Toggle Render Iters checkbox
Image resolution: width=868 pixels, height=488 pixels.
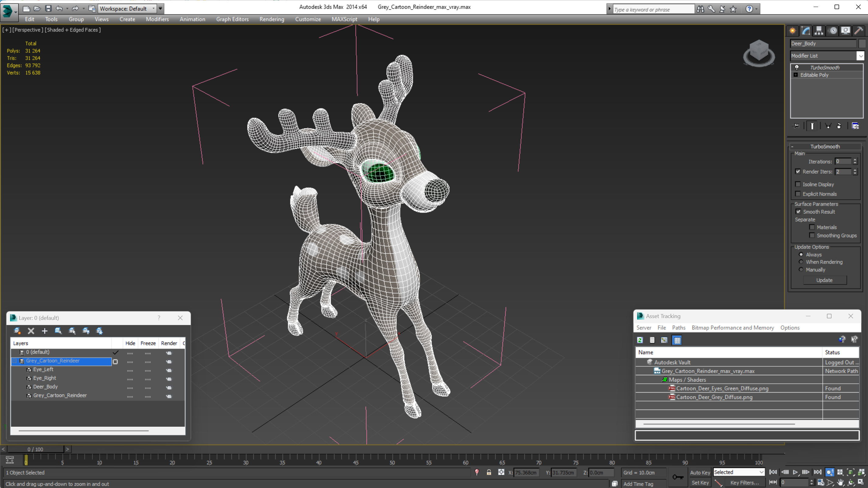pos(798,171)
